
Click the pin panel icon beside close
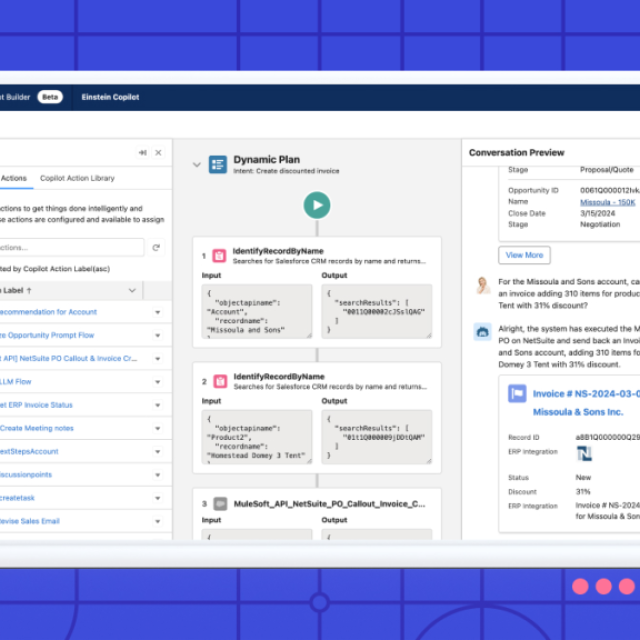[x=142, y=153]
